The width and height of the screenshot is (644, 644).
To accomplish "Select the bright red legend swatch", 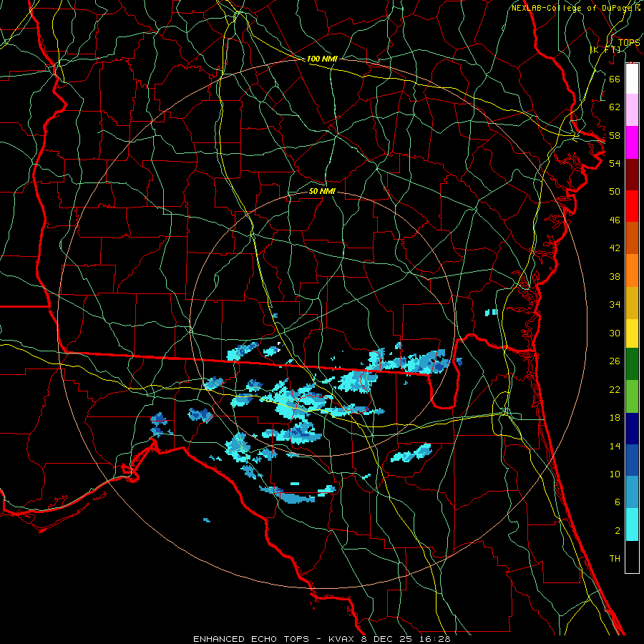I will click(x=632, y=206).
